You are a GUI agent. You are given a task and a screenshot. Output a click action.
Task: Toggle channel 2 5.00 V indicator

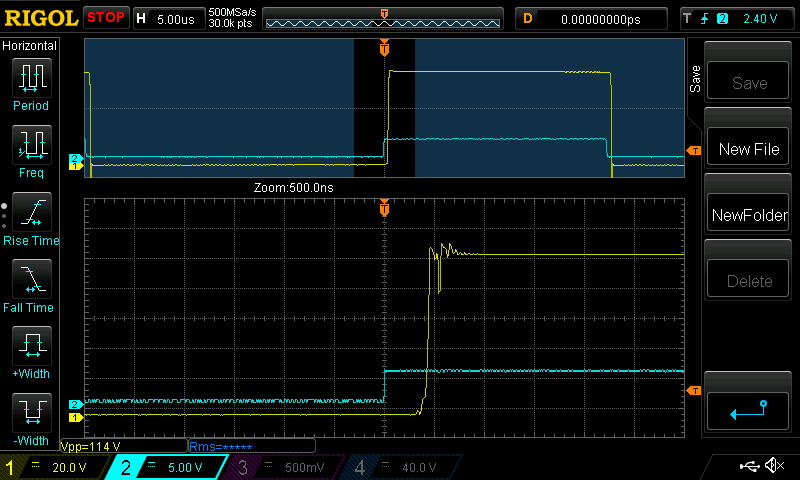170,467
